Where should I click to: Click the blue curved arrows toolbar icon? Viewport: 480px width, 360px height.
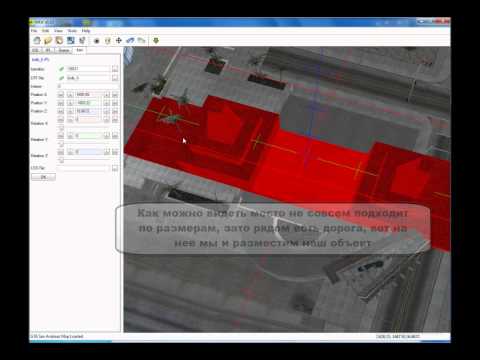(130, 41)
